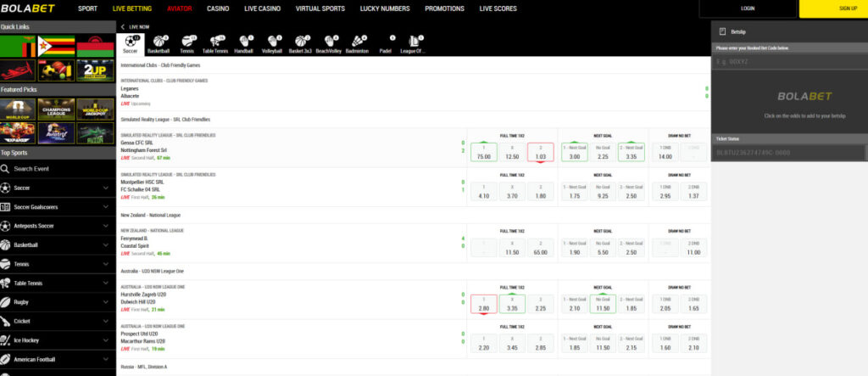Screen dimensions: 868x376
Task: Launch the Aviator plane quick link
Action: click(18, 70)
